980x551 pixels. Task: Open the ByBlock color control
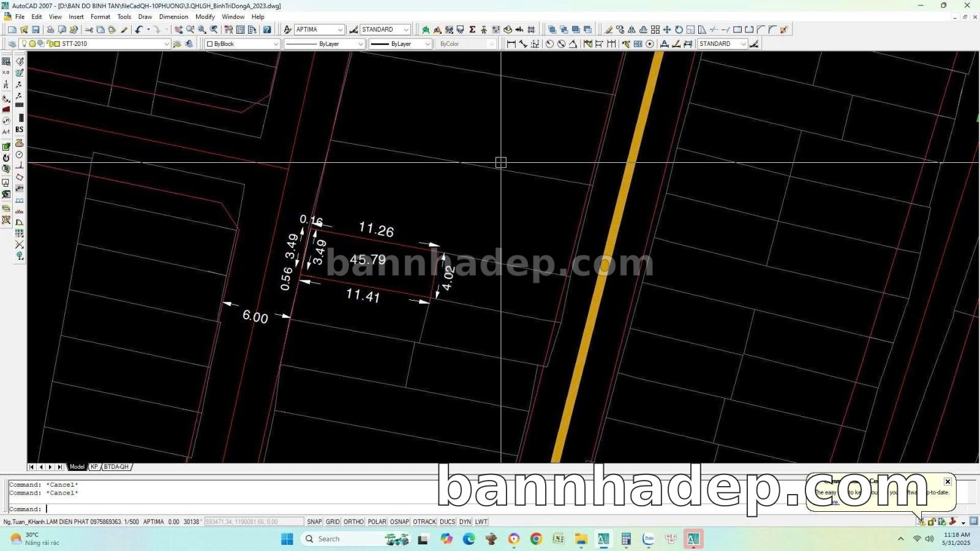tap(243, 44)
